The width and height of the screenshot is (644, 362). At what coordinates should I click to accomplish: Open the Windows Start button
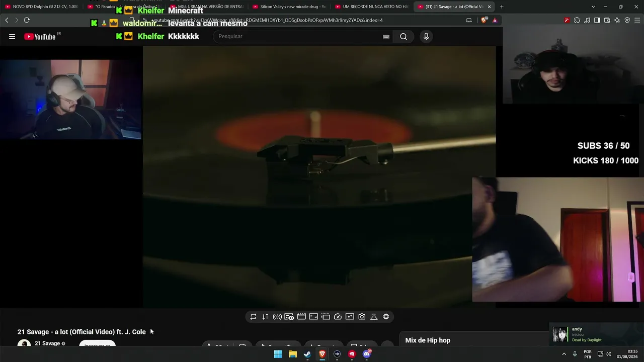[x=278, y=354]
